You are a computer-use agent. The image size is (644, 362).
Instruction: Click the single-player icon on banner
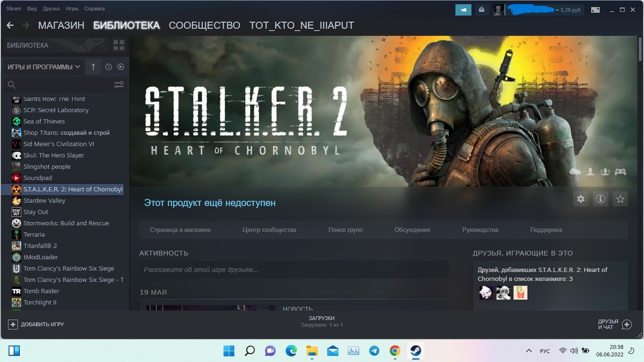tap(590, 172)
